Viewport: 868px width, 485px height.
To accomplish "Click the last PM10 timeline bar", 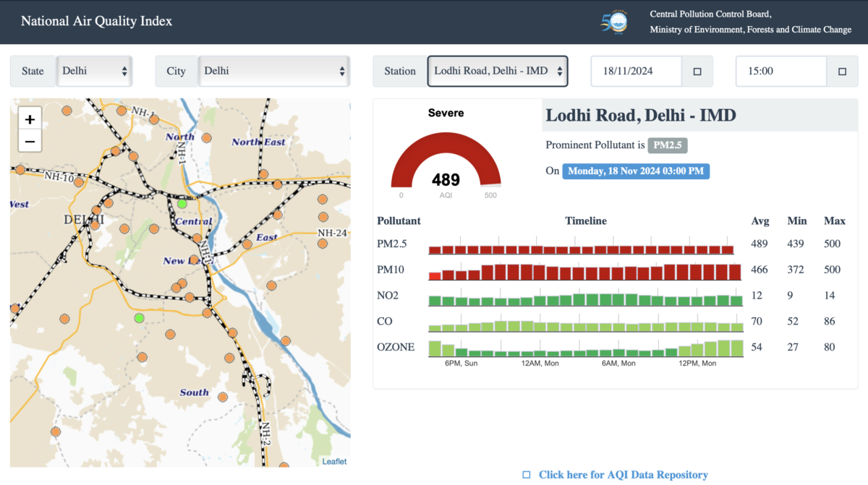I will [x=736, y=272].
